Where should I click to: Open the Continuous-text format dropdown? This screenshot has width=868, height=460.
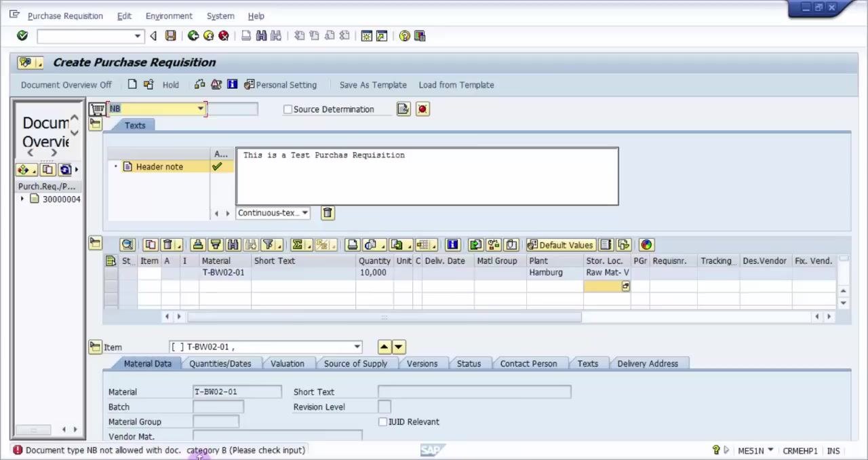(305, 213)
